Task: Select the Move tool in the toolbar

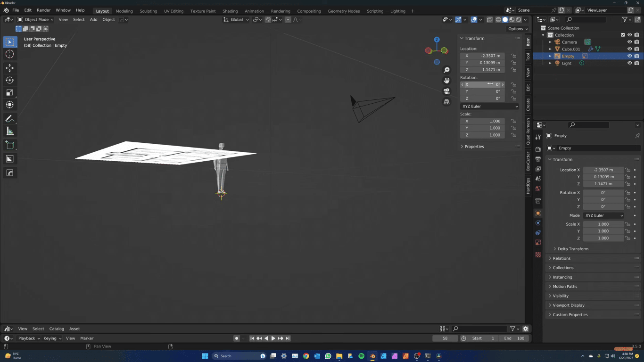Action: [9, 68]
